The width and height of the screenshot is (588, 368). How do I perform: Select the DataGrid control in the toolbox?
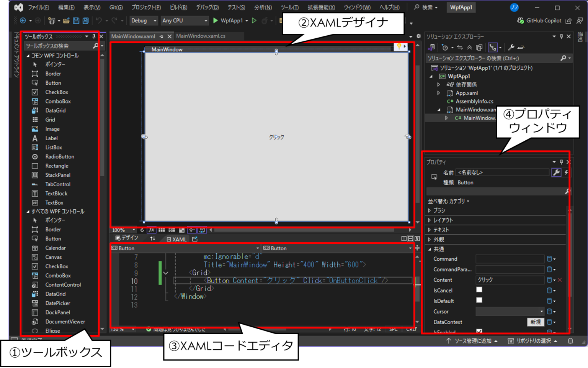coord(56,110)
